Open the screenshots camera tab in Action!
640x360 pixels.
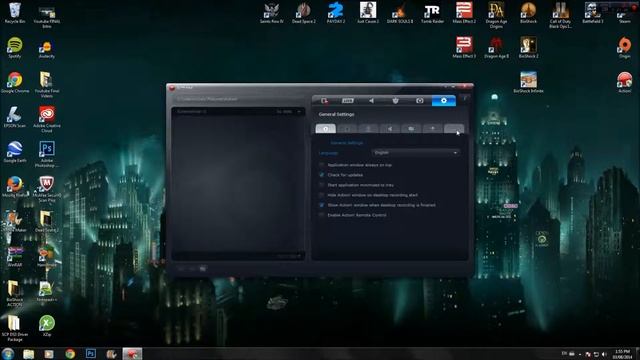[420, 100]
